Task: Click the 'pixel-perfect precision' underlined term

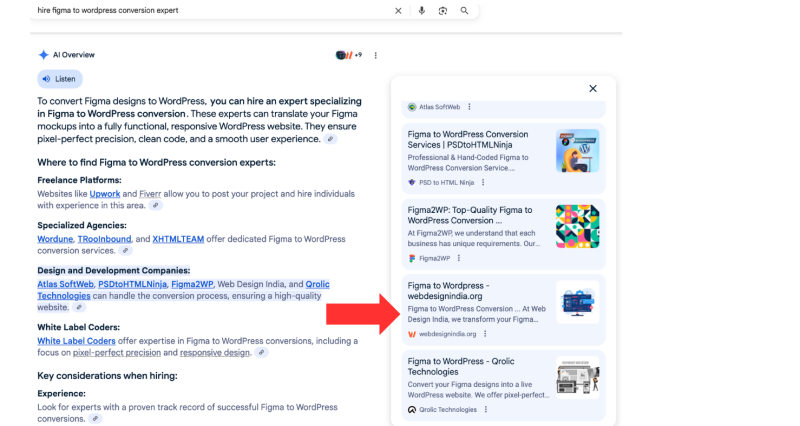Action: pos(117,353)
